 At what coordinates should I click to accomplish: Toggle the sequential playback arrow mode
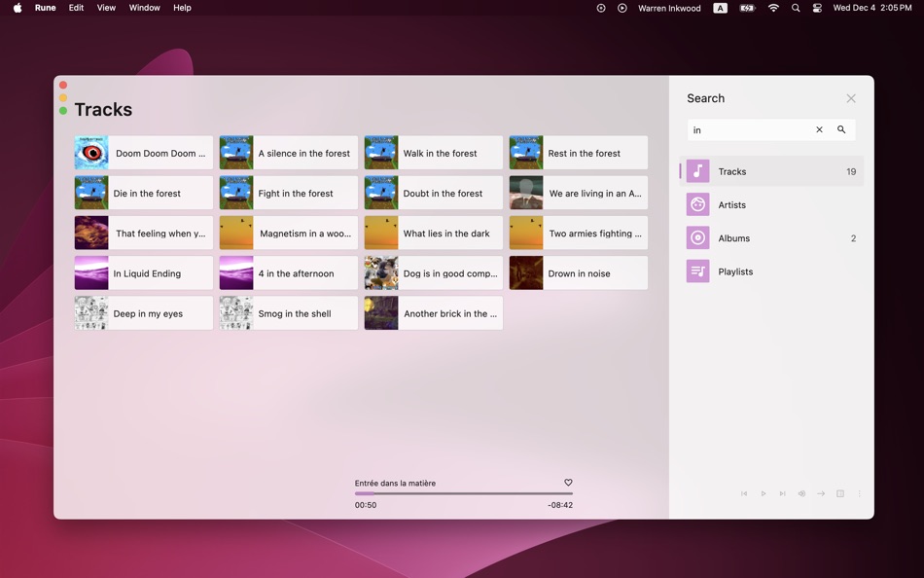821,493
